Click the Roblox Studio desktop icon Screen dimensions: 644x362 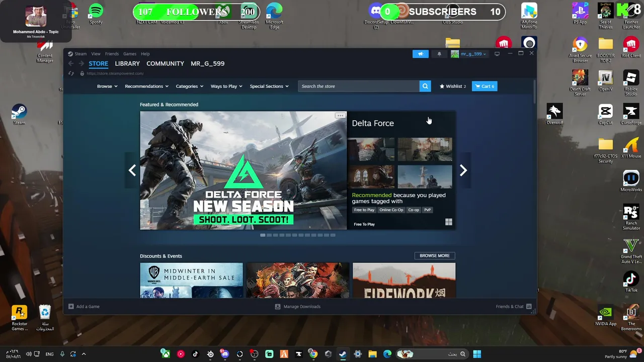click(631, 83)
